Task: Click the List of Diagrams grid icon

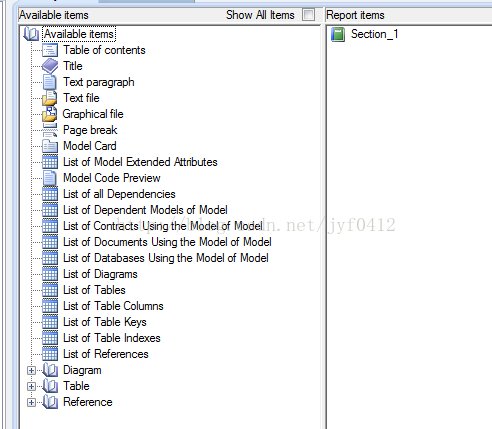Action: pos(50,274)
